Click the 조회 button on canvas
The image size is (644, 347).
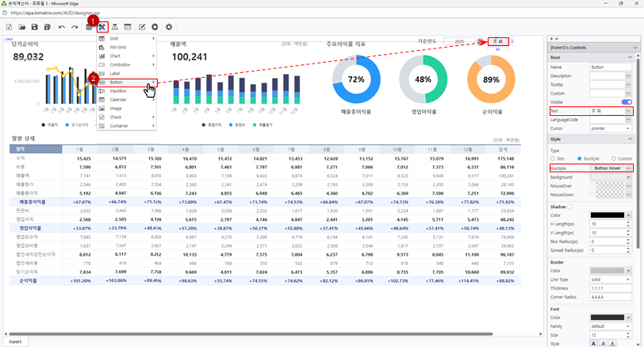coord(499,40)
